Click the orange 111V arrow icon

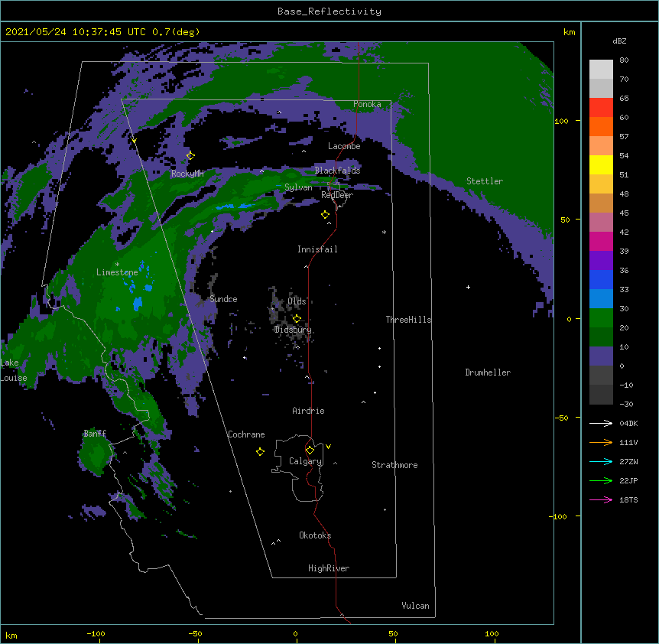point(601,442)
